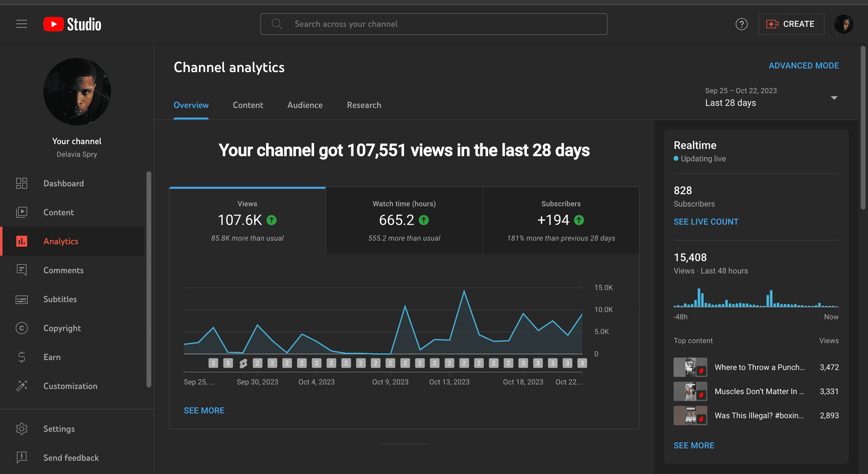Image resolution: width=868 pixels, height=474 pixels.
Task: Open the Copyright section
Action: pyautogui.click(x=62, y=328)
